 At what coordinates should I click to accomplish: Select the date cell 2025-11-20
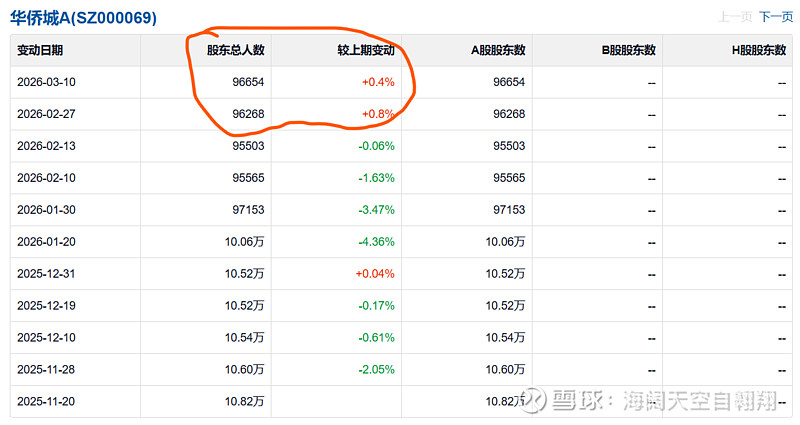coord(46,402)
